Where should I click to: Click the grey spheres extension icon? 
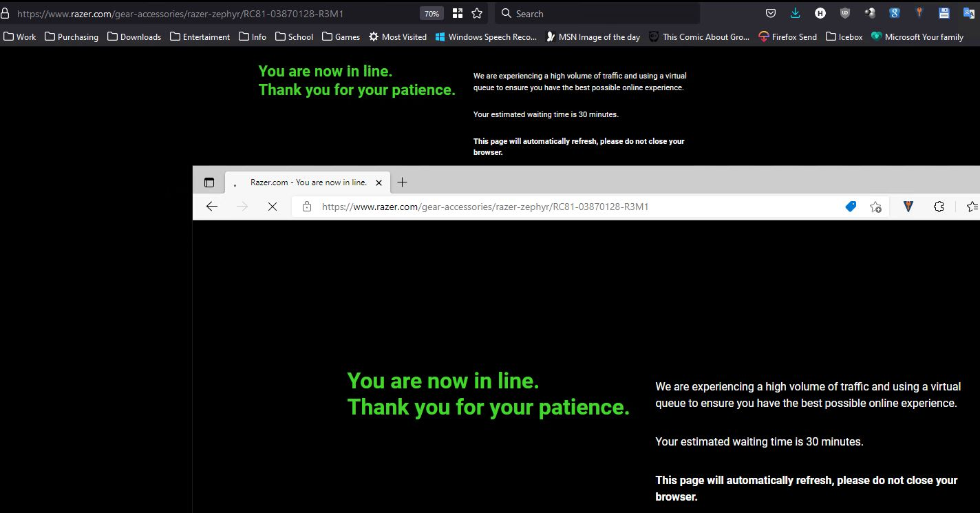(x=870, y=13)
